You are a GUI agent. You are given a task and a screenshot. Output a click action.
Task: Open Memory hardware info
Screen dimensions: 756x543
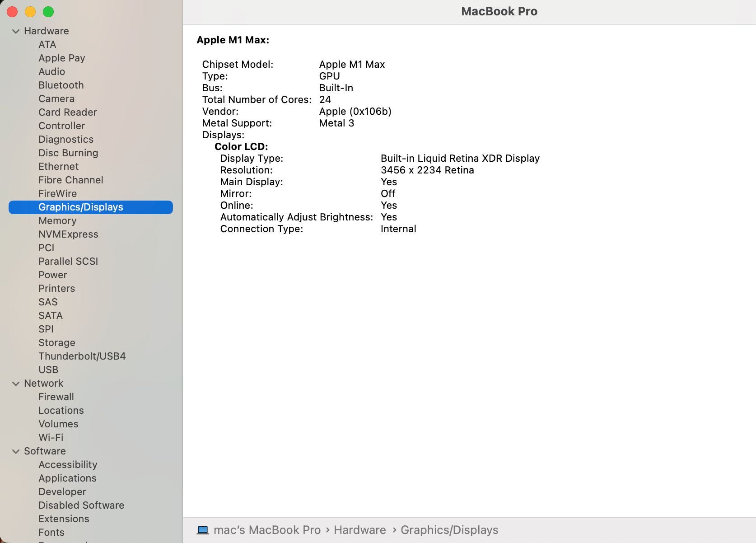point(57,220)
